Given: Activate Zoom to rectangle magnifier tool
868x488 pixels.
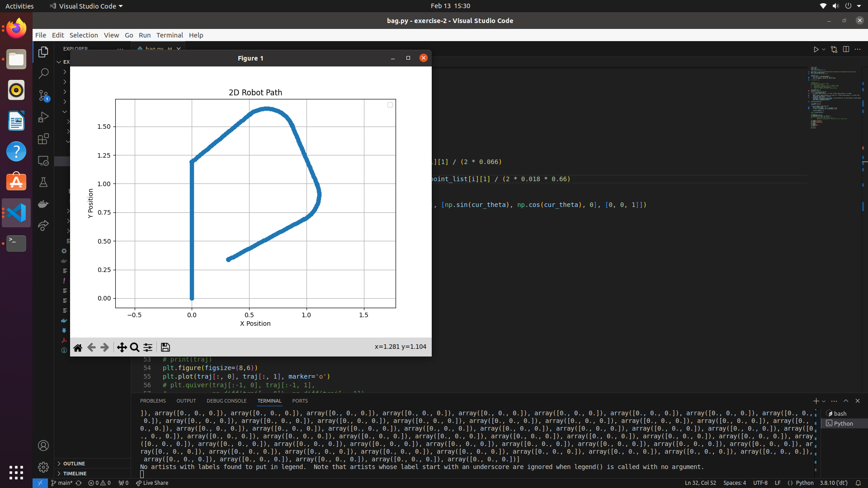Looking at the screenshot, I should [x=135, y=347].
